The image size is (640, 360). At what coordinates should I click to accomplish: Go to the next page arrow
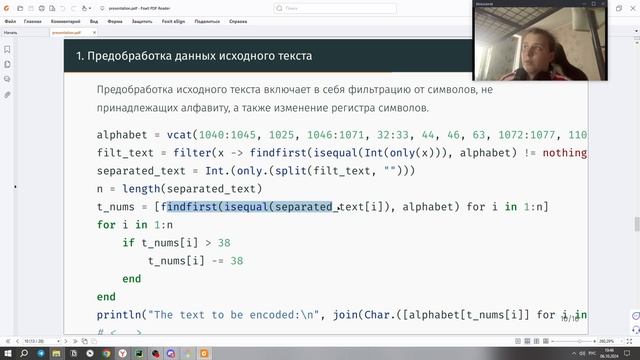click(66, 341)
